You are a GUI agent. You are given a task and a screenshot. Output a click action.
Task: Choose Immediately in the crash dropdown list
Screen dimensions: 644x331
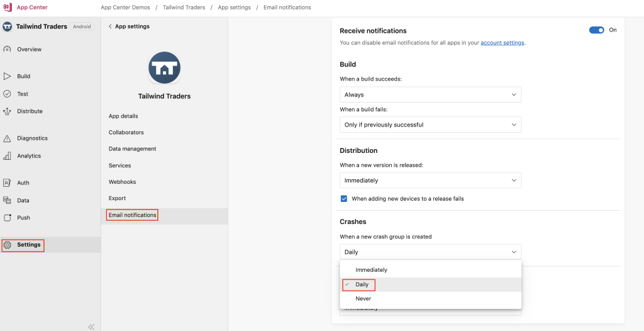pos(430,270)
